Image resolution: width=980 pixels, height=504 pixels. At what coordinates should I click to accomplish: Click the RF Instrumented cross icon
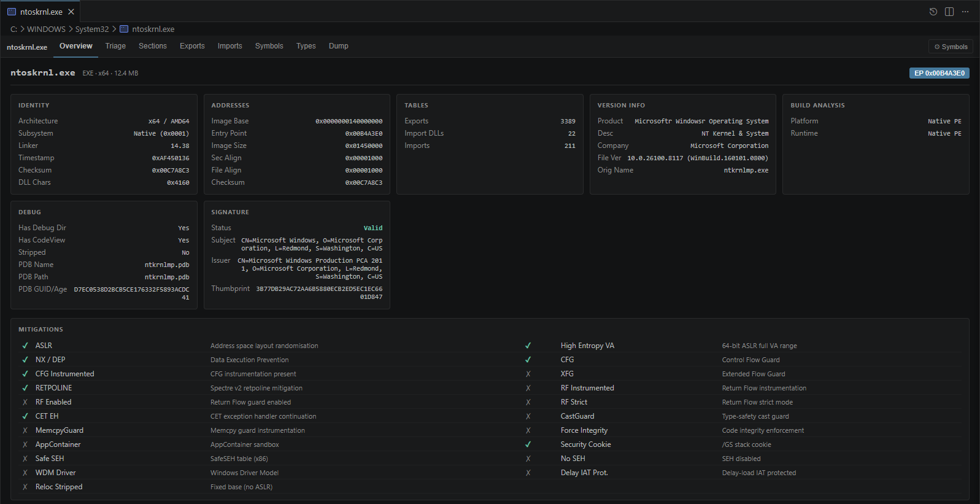528,388
